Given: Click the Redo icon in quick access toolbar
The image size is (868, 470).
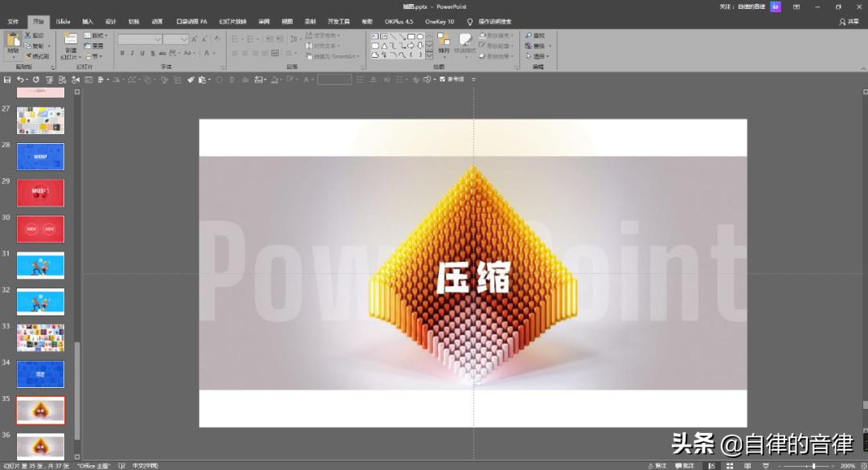Looking at the screenshot, I should pyautogui.click(x=36, y=80).
